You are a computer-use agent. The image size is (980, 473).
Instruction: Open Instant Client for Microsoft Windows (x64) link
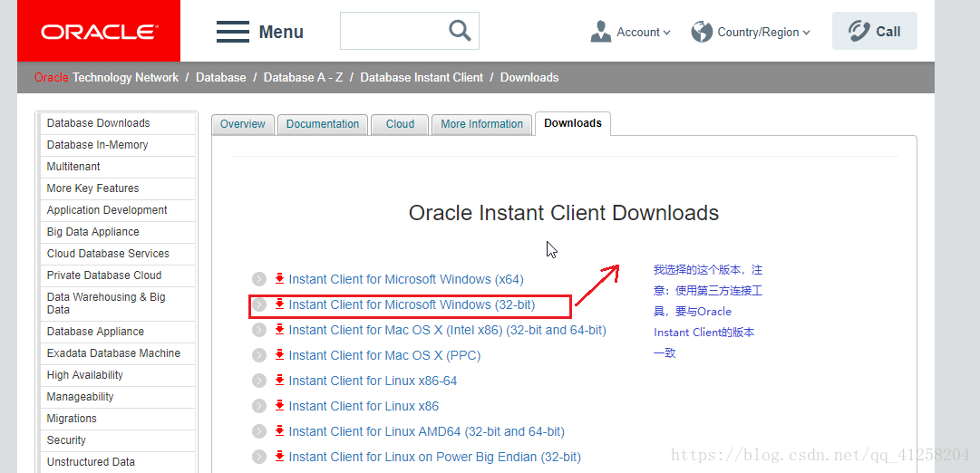pos(406,279)
